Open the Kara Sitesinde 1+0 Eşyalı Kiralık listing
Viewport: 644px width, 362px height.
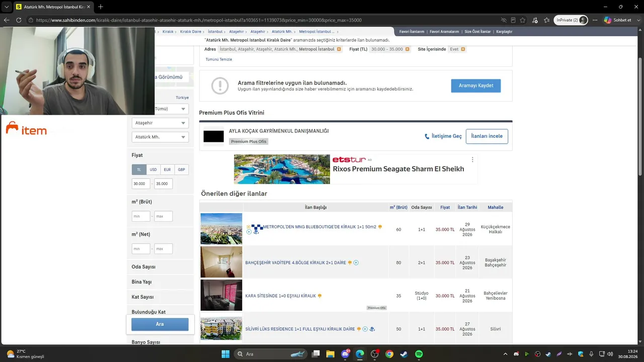(281, 296)
